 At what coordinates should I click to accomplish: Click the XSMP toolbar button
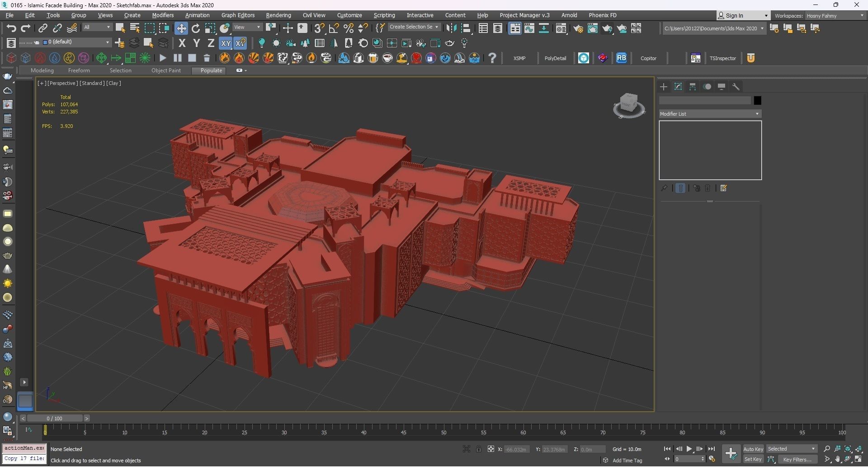tap(519, 58)
